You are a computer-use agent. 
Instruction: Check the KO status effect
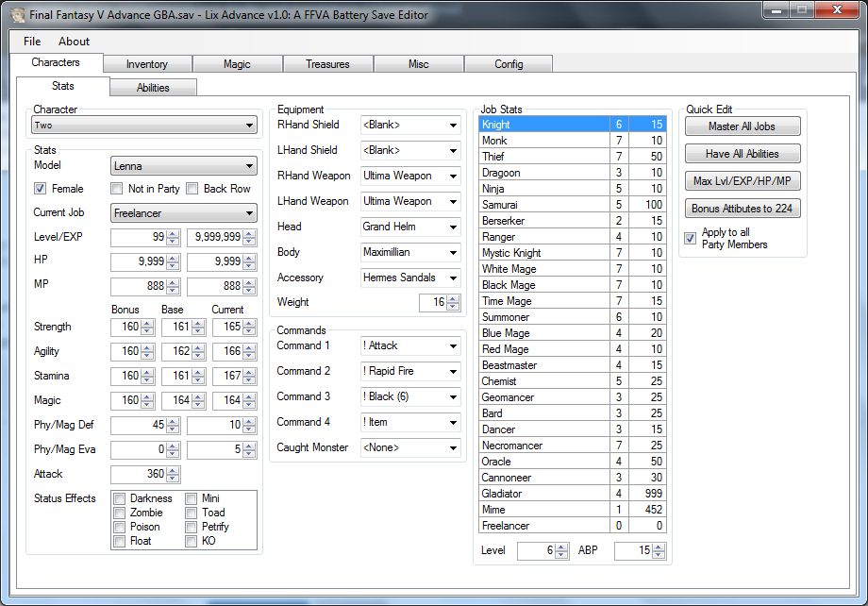tap(191, 541)
